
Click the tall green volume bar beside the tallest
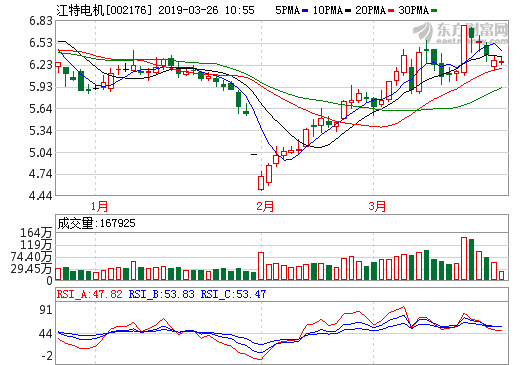(471, 259)
